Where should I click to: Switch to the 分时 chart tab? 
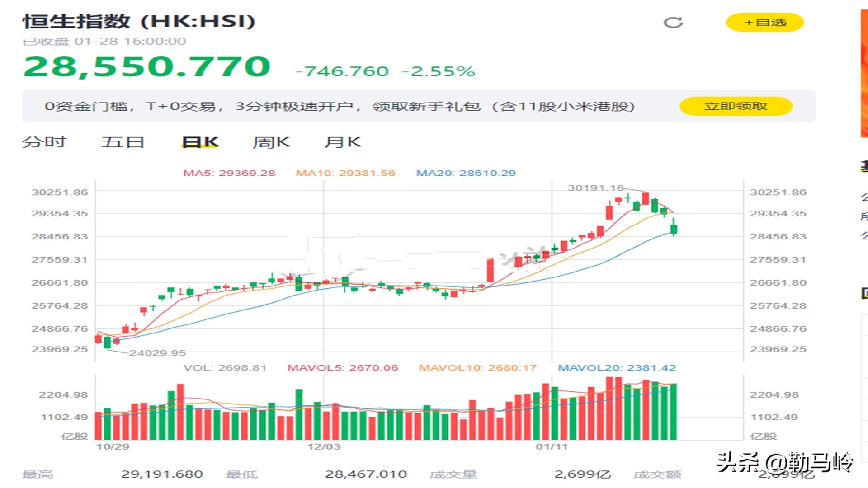pos(44,142)
